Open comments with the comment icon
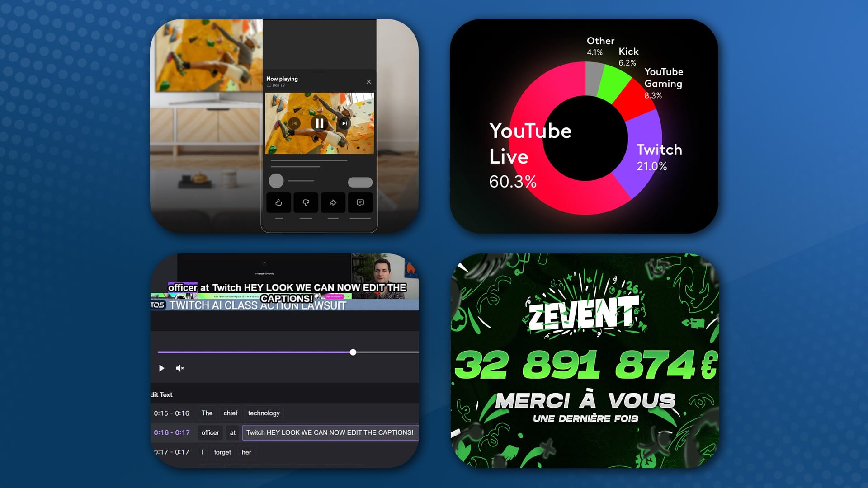 tap(360, 202)
